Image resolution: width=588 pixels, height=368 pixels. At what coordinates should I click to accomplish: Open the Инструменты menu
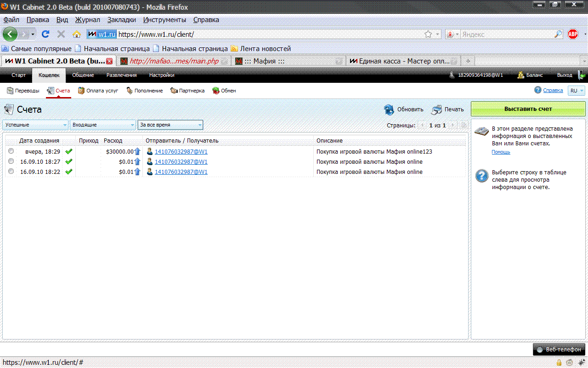pos(164,20)
